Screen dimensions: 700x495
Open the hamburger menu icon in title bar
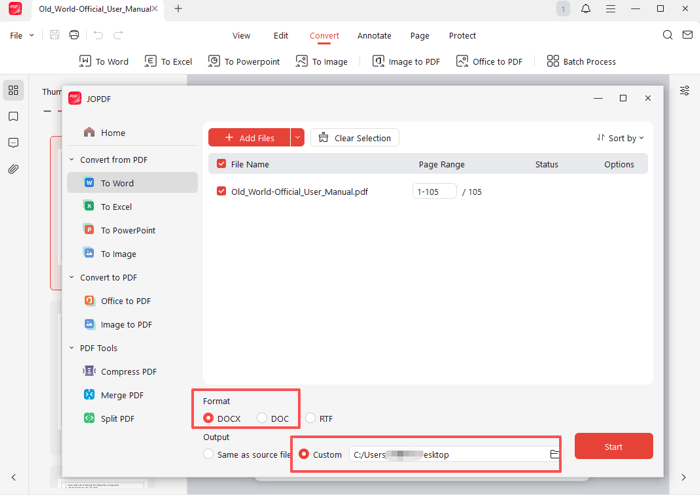pyautogui.click(x=611, y=8)
